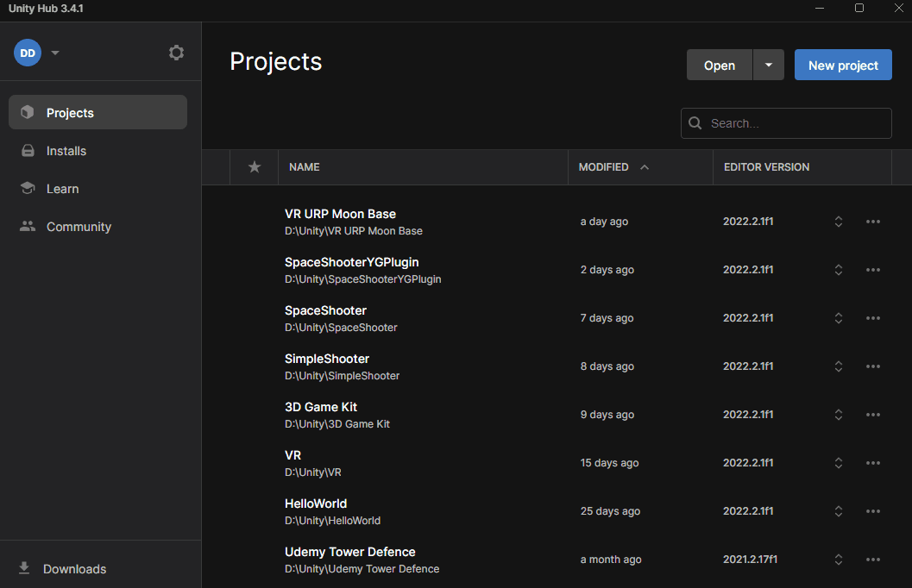Switch to the Learn section

62,189
